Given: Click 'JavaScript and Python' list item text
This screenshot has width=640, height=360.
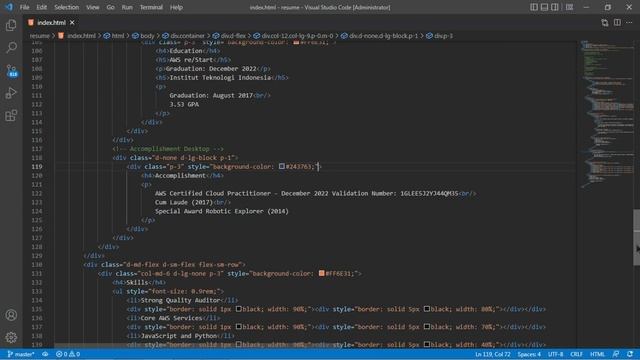Looking at the screenshot, I should 178,336.
